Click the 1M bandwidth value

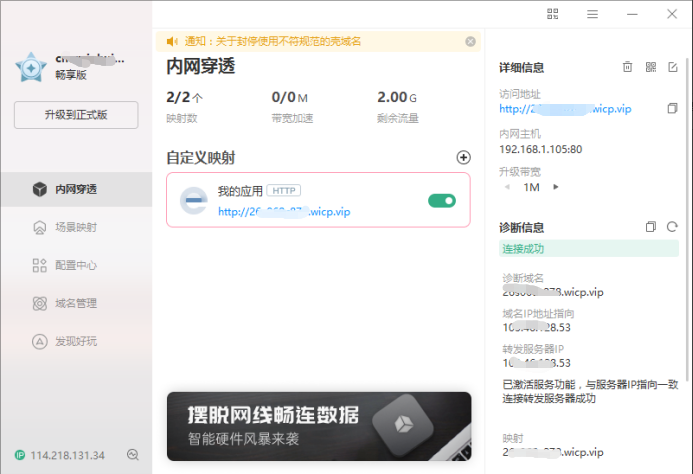532,187
